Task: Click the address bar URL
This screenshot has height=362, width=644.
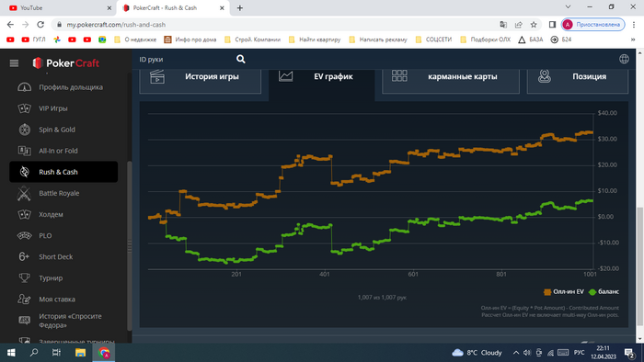Action: (x=116, y=25)
